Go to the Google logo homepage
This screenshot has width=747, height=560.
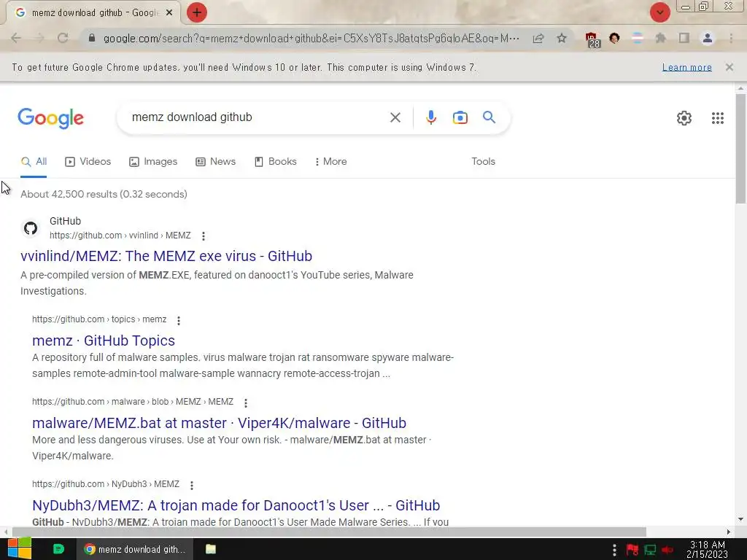pyautogui.click(x=51, y=118)
